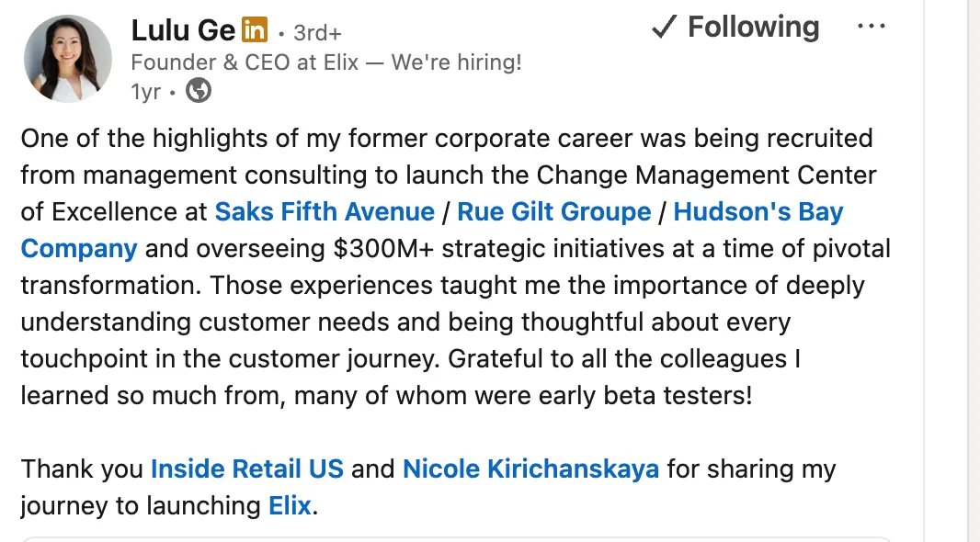Click the globe visibility icon
The width and height of the screenshot is (980, 542).
(199, 91)
